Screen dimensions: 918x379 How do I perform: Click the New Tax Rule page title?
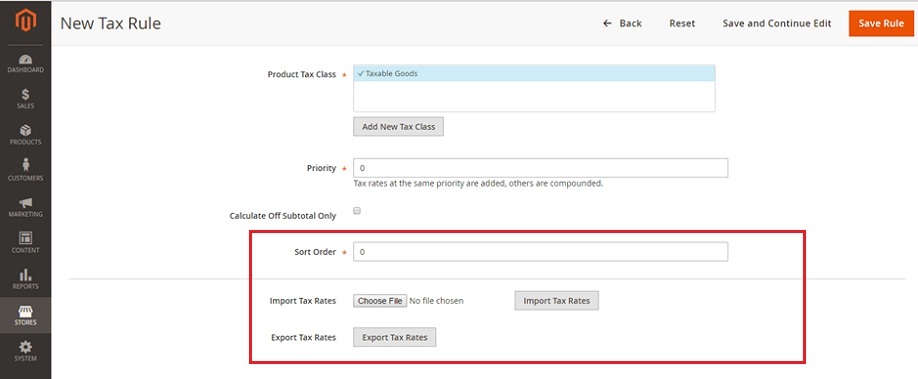[111, 23]
